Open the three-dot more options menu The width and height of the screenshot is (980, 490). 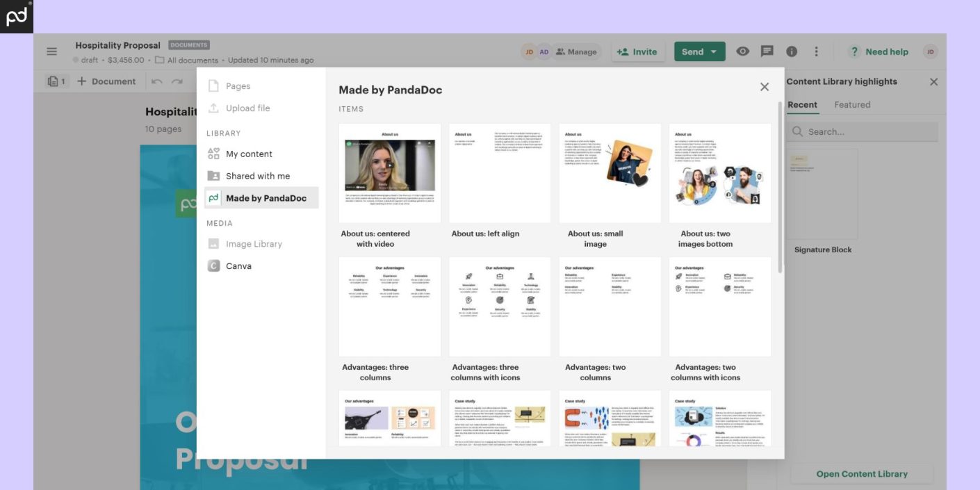816,51
